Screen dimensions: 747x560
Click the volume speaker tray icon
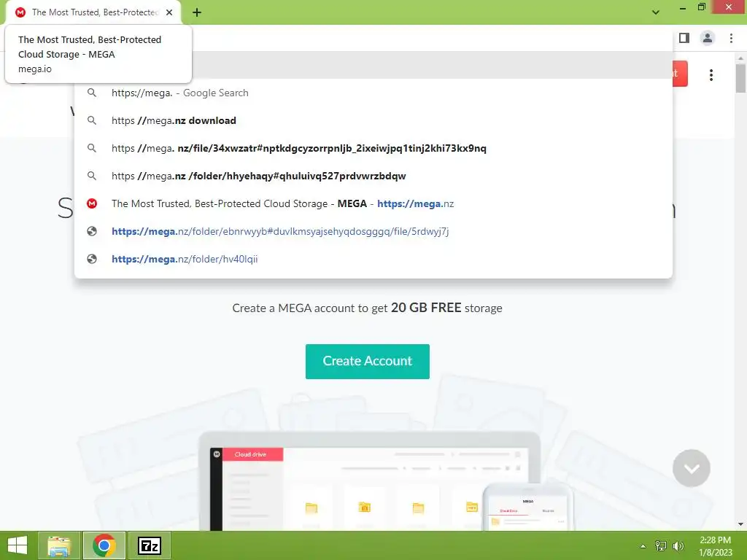pos(678,545)
